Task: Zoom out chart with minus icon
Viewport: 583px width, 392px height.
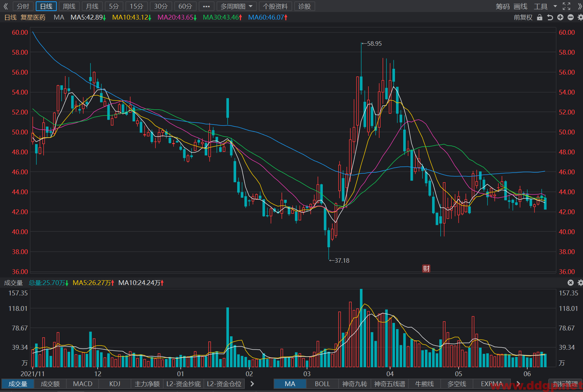Action: tap(571, 17)
